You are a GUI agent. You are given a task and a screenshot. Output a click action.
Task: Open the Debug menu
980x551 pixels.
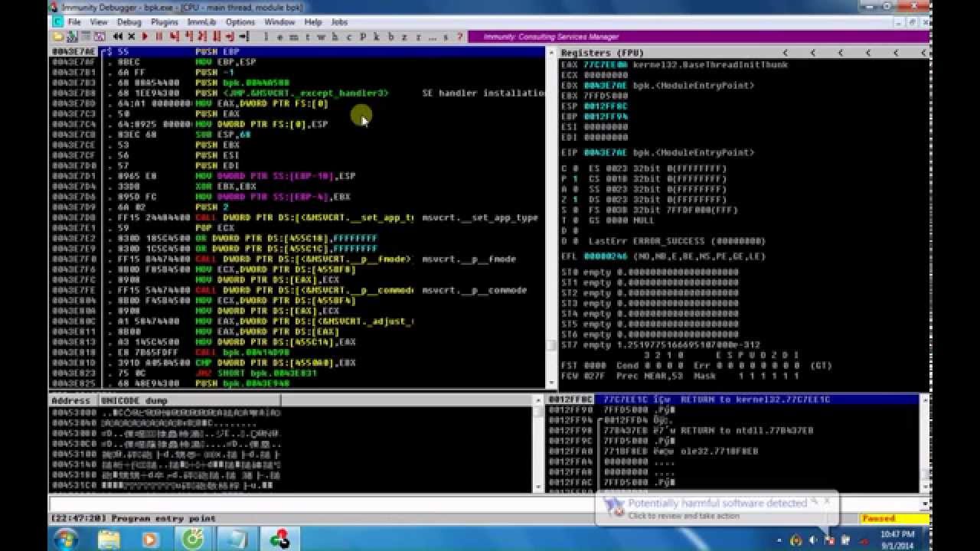(x=129, y=22)
